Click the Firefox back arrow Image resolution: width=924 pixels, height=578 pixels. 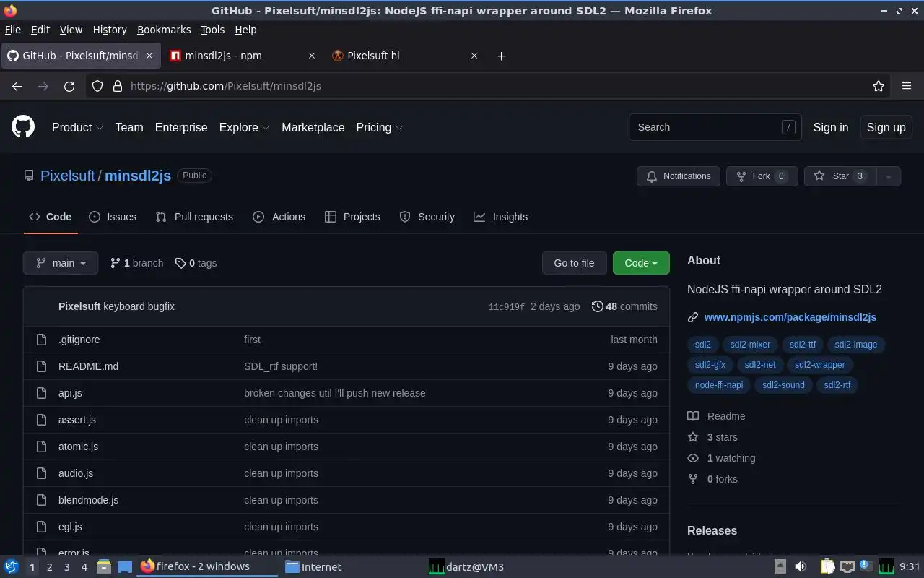tap(17, 86)
